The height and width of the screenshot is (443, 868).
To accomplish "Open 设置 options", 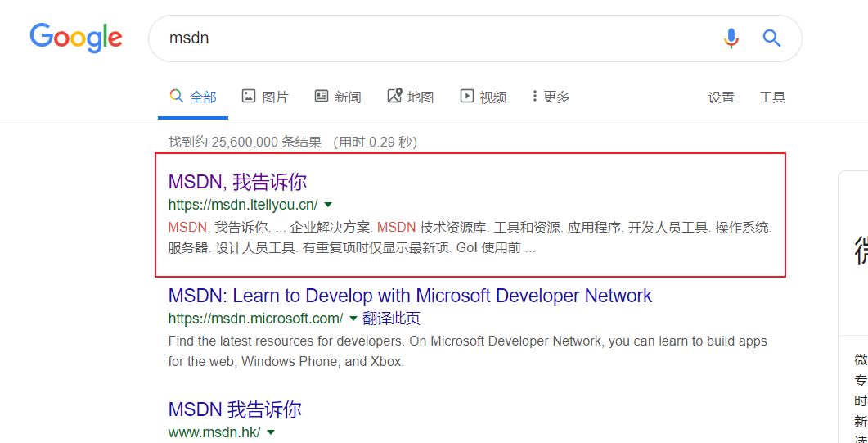I will click(722, 97).
